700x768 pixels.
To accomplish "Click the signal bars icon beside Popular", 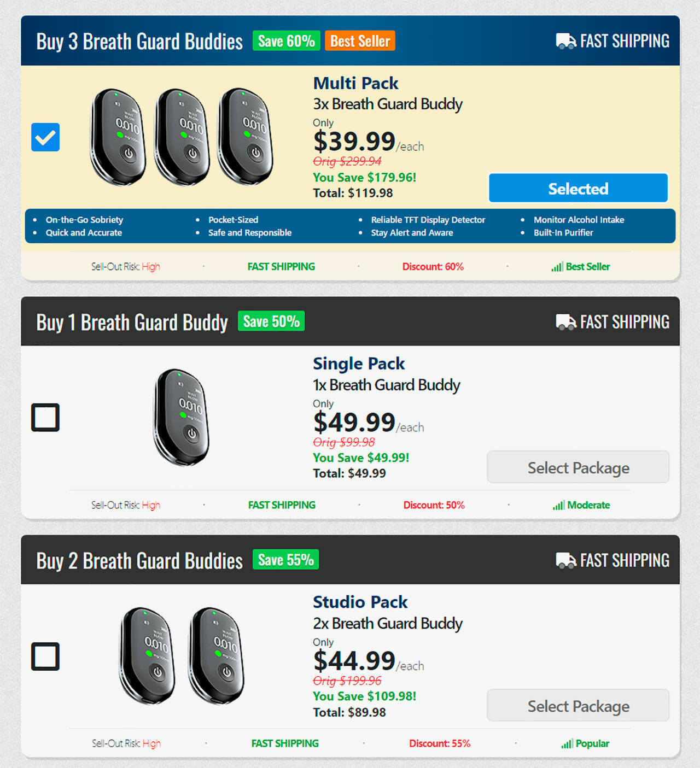I will [567, 744].
